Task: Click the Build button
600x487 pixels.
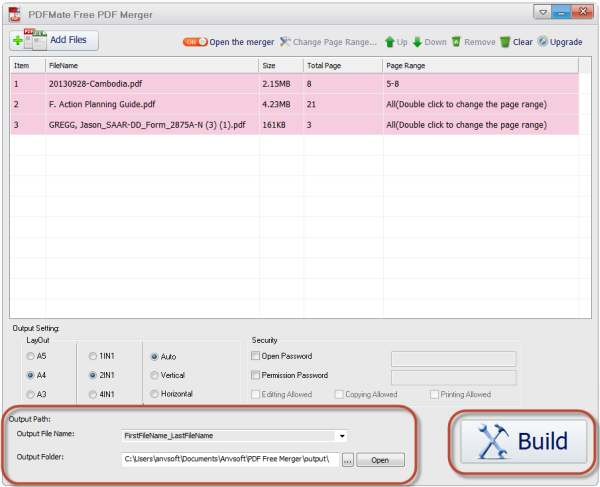Action: pos(523,441)
